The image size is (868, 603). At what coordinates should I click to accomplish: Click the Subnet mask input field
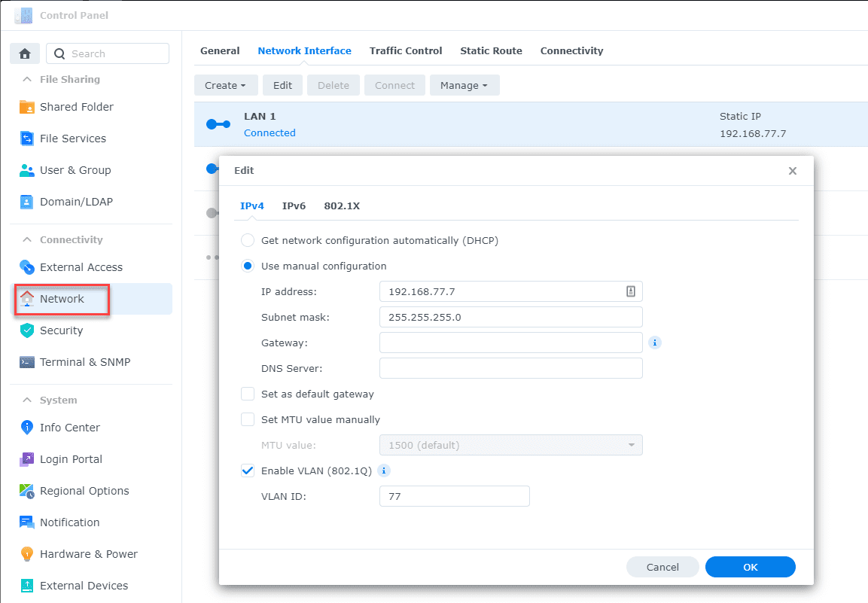pos(510,317)
